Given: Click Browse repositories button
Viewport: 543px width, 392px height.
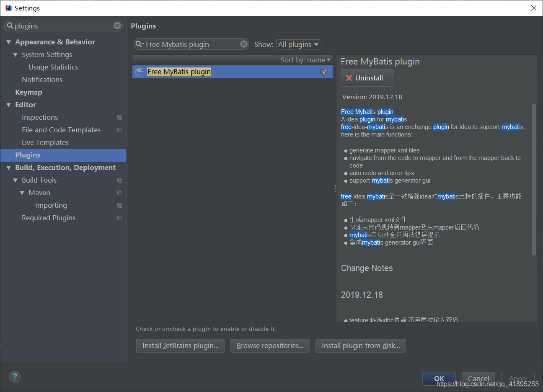Looking at the screenshot, I should (270, 346).
